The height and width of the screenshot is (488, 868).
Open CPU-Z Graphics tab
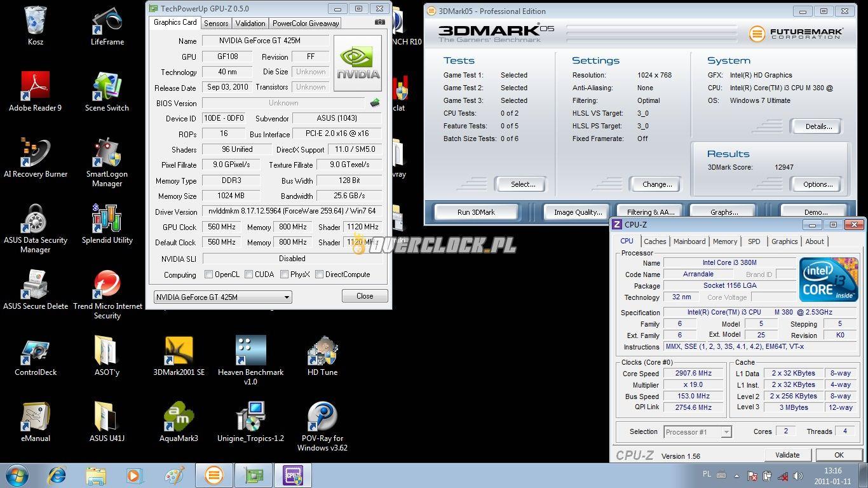[x=784, y=241]
